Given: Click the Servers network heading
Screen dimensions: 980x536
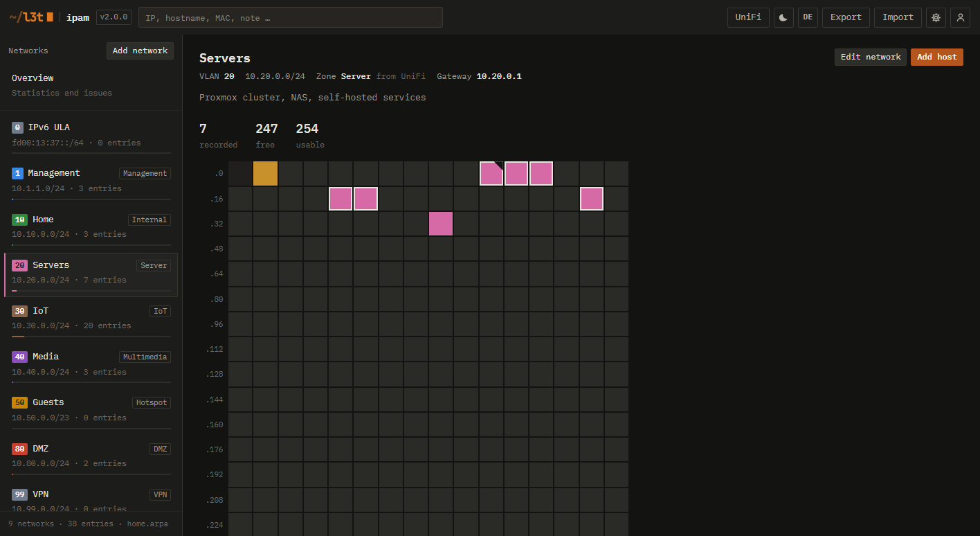Looking at the screenshot, I should [225, 58].
